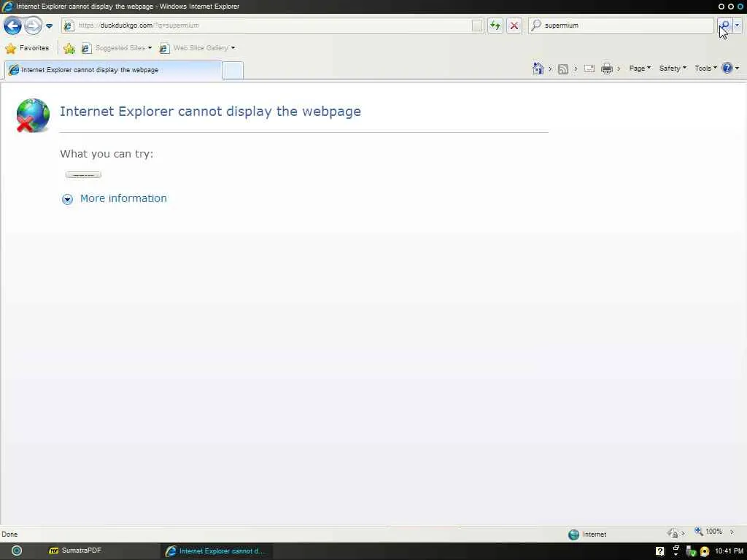
Task: Select the 'Internet Explorer cannot display' tab
Action: pos(113,70)
